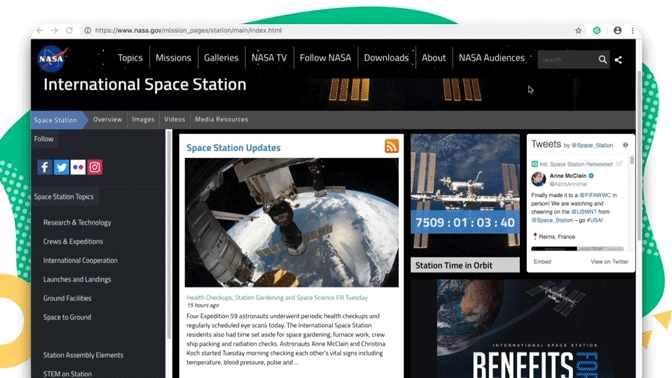Open the Twitter icon under Follow
672x378 pixels.
coord(61,167)
